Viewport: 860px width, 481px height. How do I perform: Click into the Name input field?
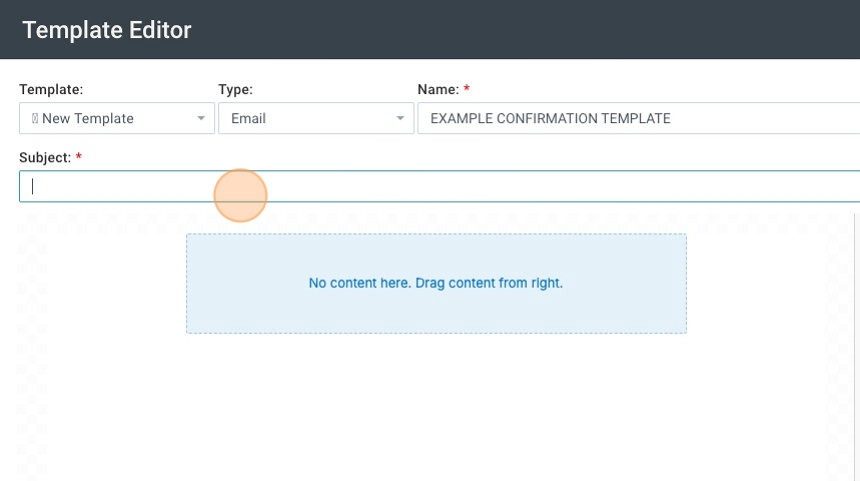tap(638, 119)
